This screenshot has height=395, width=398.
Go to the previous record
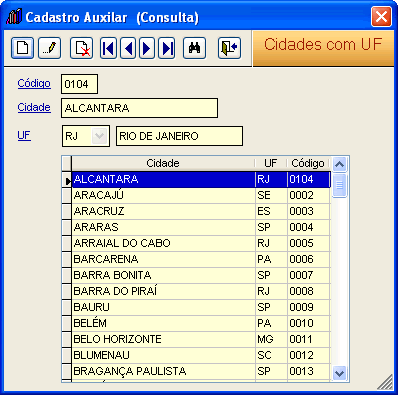pos(128,48)
